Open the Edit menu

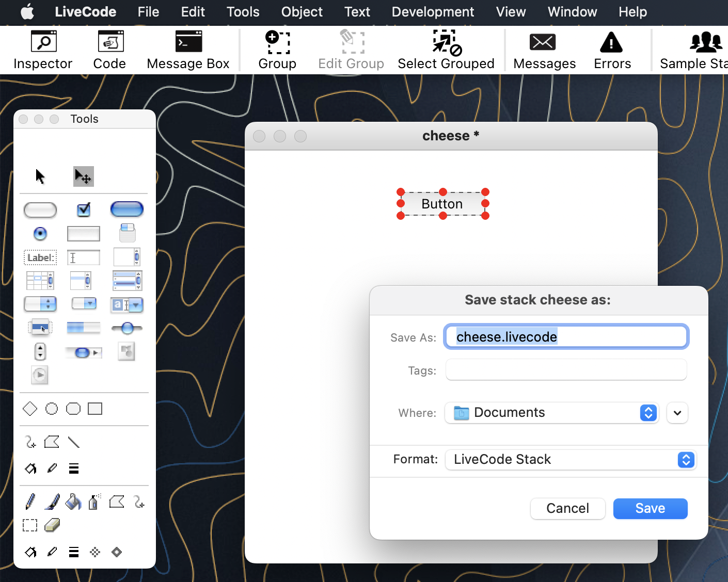[193, 12]
